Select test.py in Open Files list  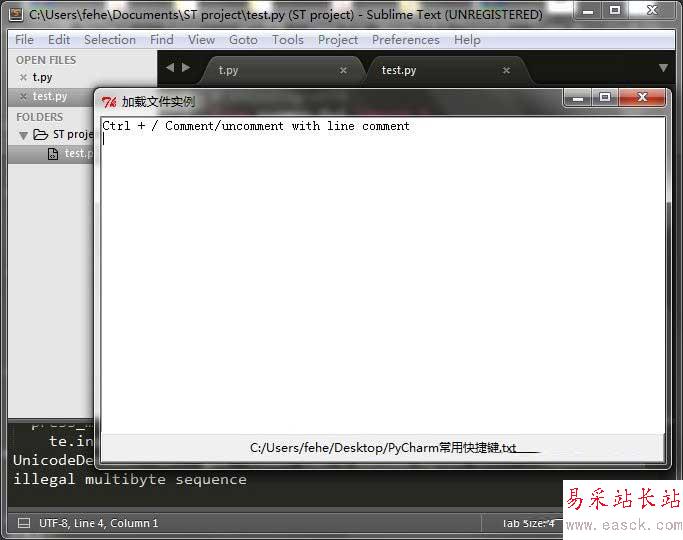tap(50, 96)
